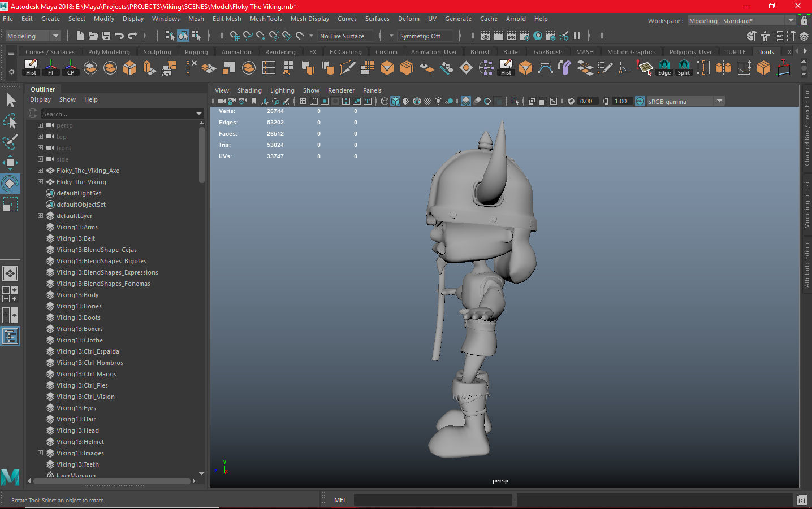Image resolution: width=812 pixels, height=509 pixels.
Task: Toggle Wireframe display in viewport toolbar
Action: pyautogui.click(x=385, y=101)
